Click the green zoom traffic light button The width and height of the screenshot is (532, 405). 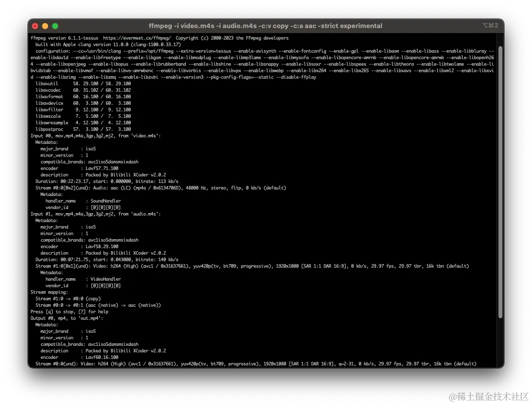click(55, 26)
